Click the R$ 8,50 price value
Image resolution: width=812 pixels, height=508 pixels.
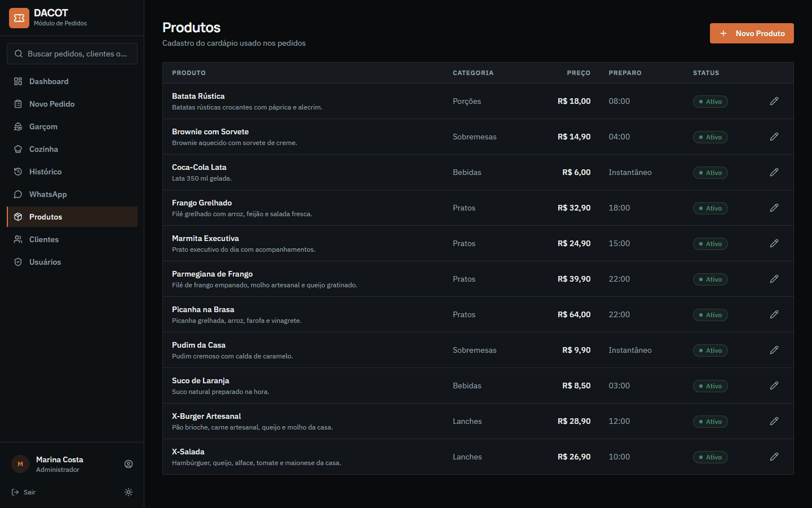[576, 386]
